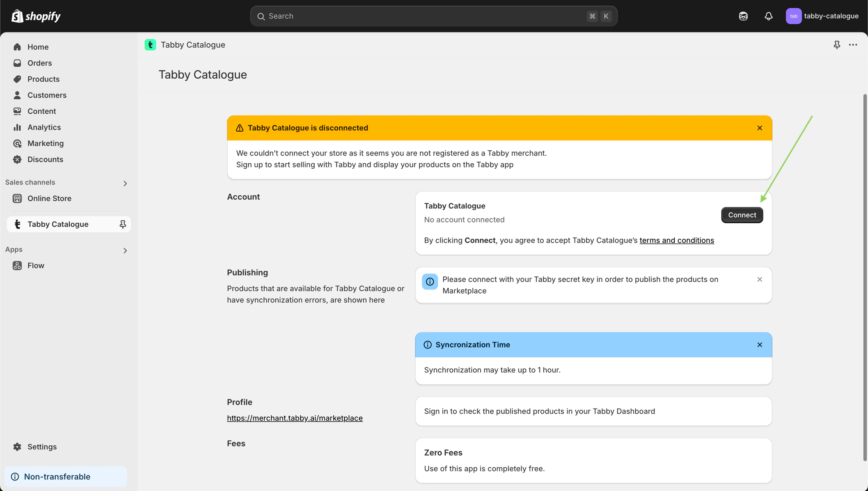Focus the Search field
This screenshot has width=868, height=491.
coord(426,16)
